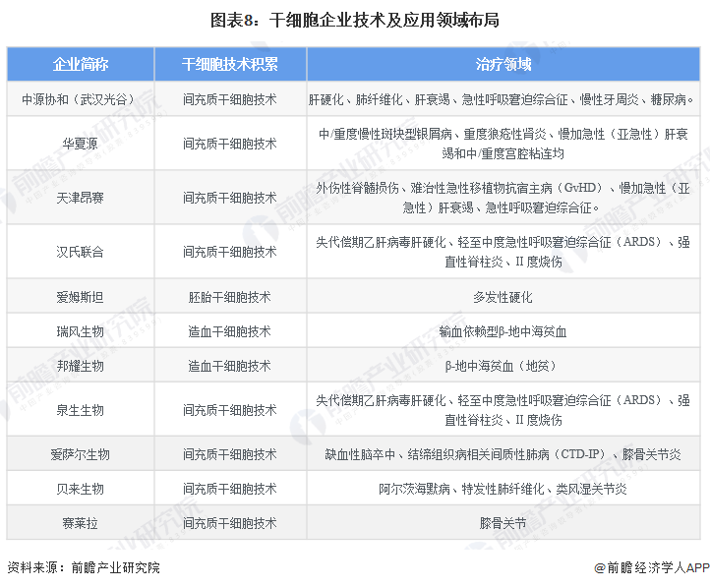The height and width of the screenshot is (588, 710).
Task: Click 泉生生物's 失代偿期乙肝病毒肝硬化 cell
Action: (503, 410)
